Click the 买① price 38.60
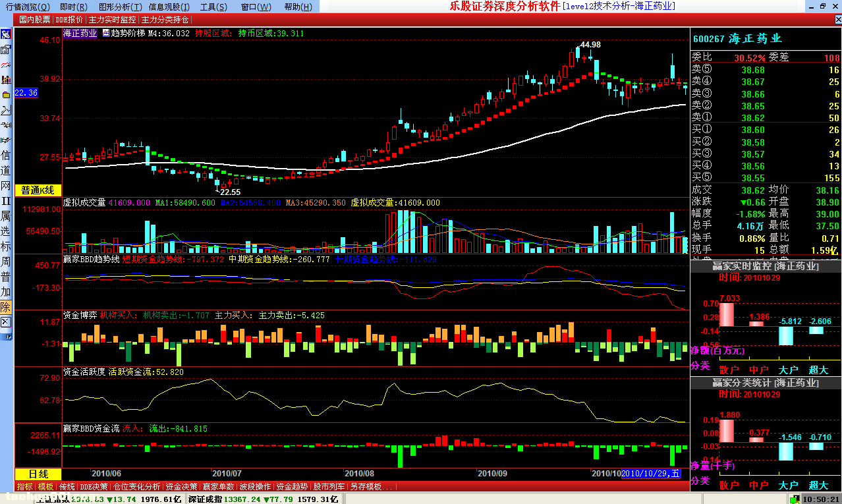This screenshot has height=504, width=842. pos(752,130)
